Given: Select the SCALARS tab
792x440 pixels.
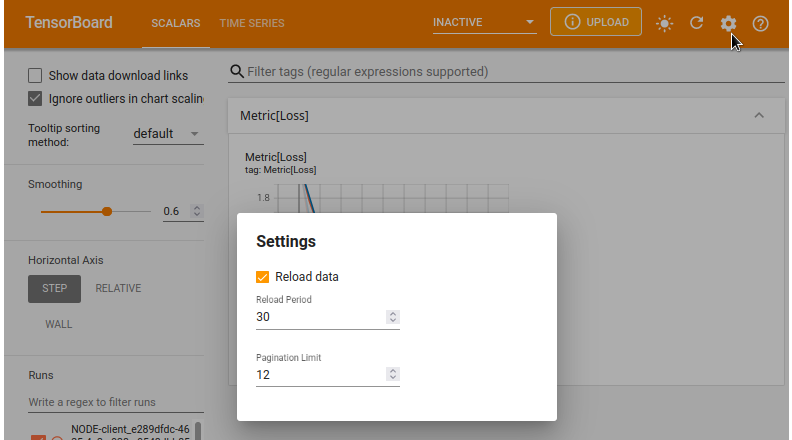Looking at the screenshot, I should coord(175,23).
